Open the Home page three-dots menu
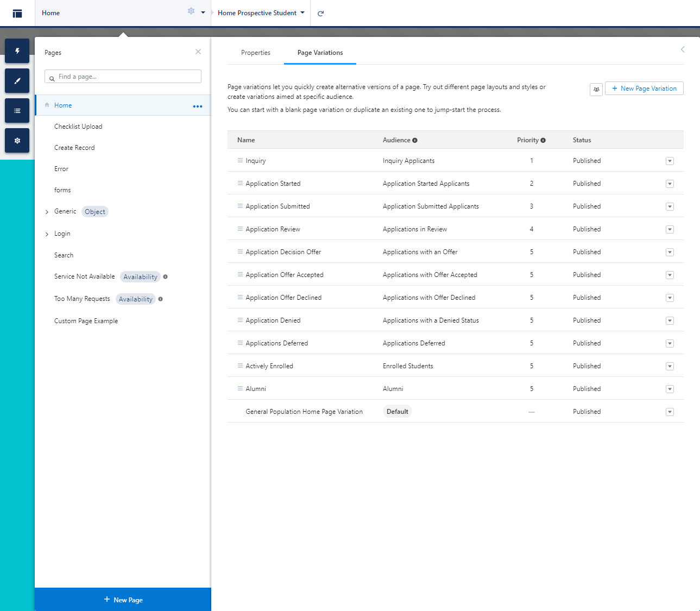Screen dimensions: 700x611 coord(198,106)
